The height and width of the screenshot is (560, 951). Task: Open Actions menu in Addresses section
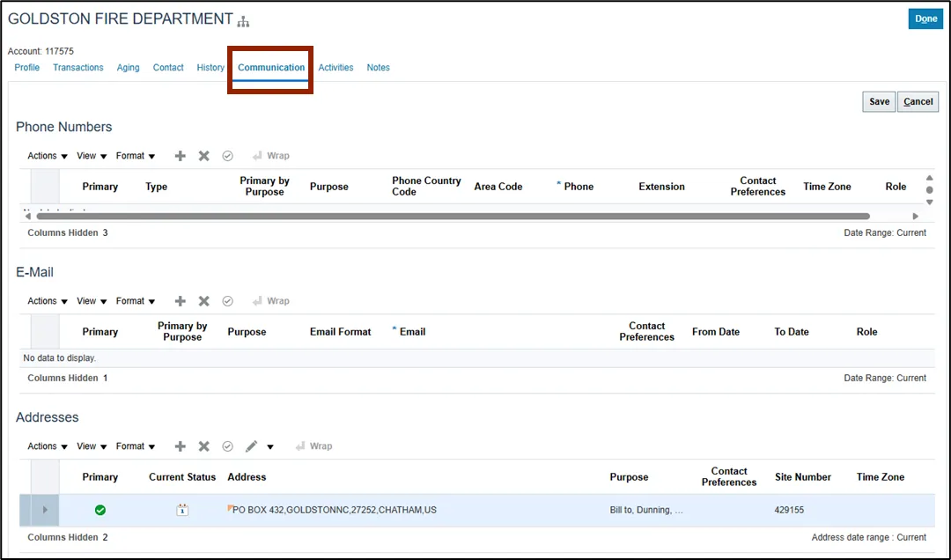click(x=48, y=446)
